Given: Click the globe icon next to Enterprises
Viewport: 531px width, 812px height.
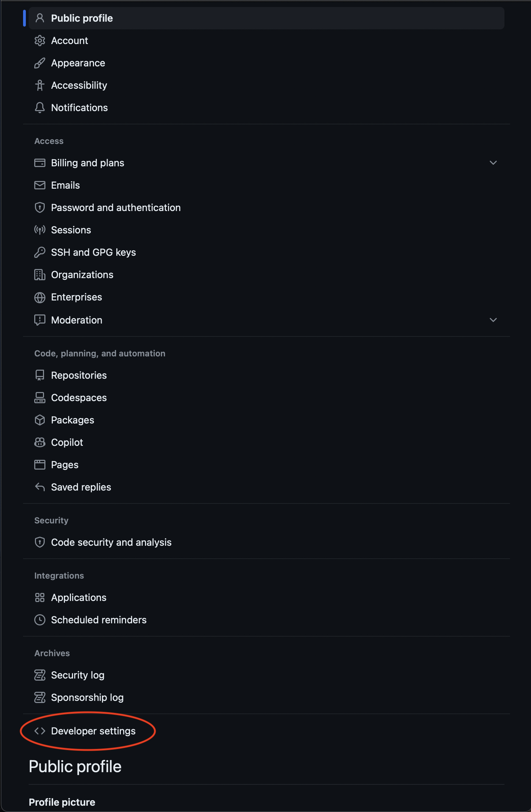Looking at the screenshot, I should tap(40, 297).
